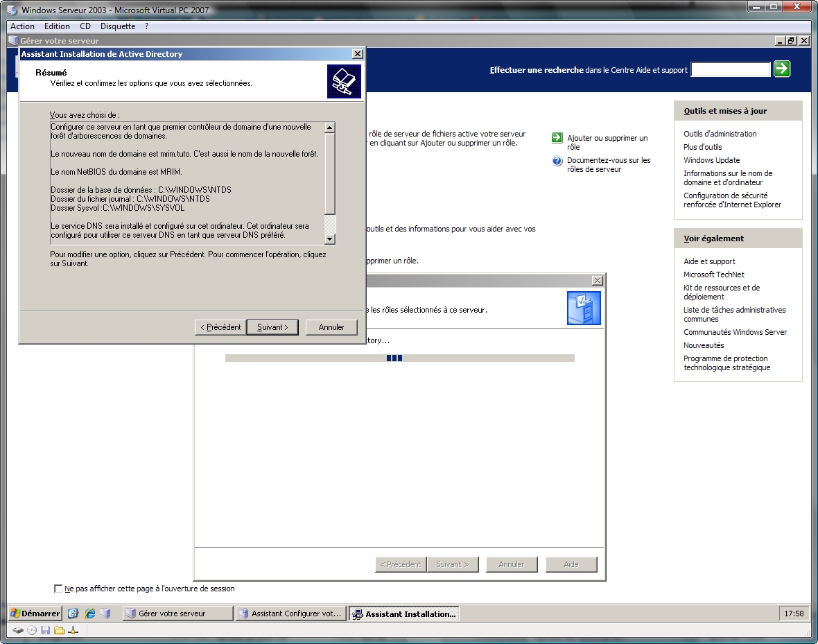Check Ne pas afficher cette page checkbox
The height and width of the screenshot is (644, 818).
click(x=58, y=588)
